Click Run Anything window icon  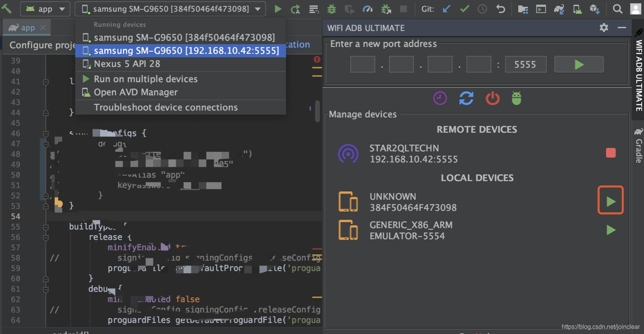coord(541,9)
